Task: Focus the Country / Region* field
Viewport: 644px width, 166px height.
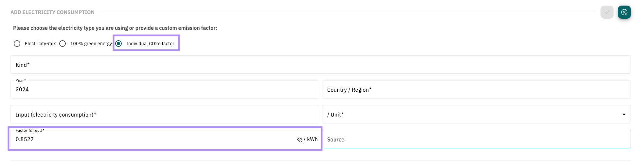Action: [x=476, y=89]
